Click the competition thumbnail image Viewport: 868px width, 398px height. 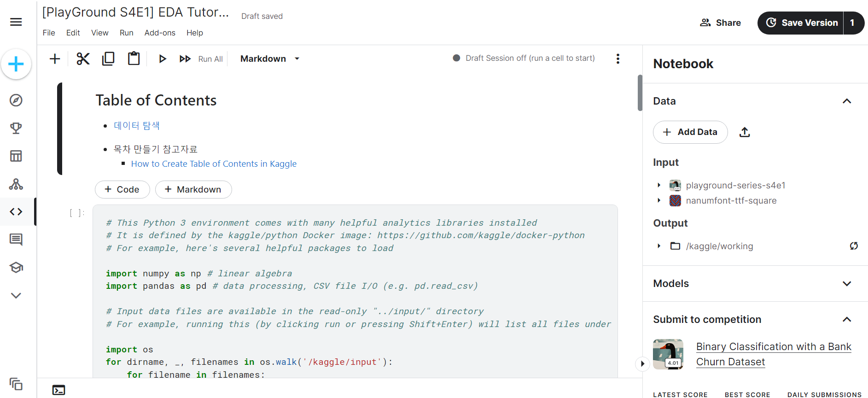pyautogui.click(x=668, y=354)
